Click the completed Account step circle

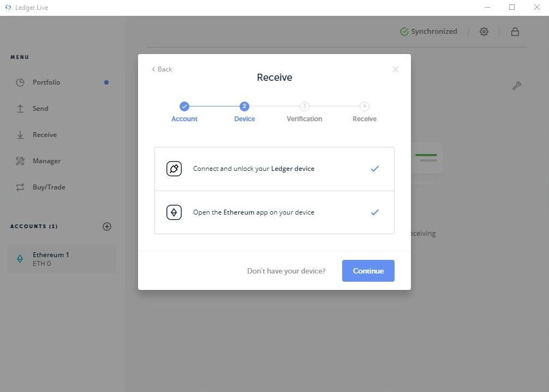[x=184, y=106]
